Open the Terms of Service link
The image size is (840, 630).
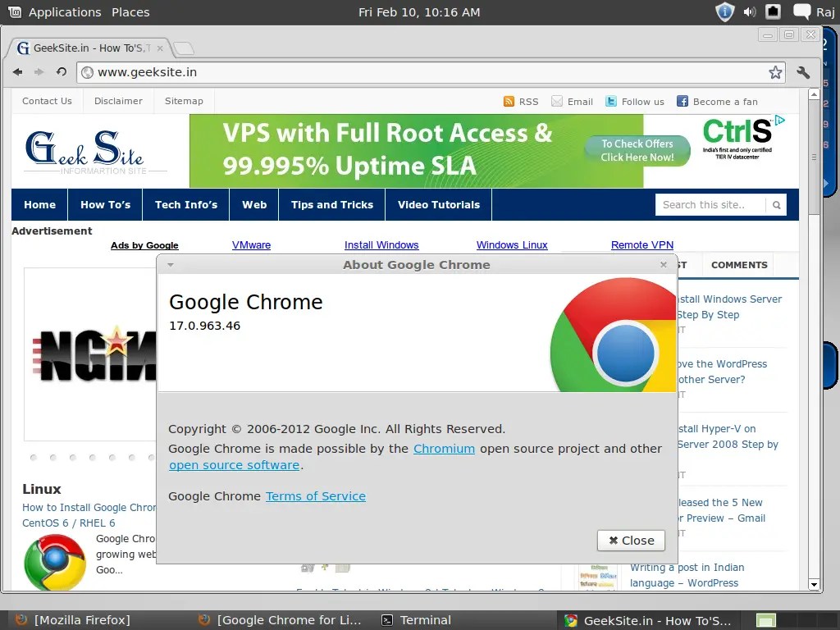(x=316, y=496)
